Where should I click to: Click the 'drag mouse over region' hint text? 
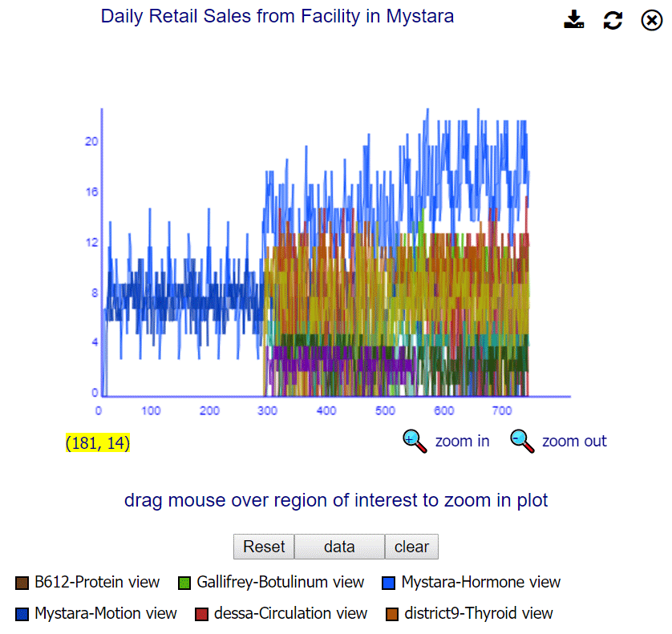(336, 500)
